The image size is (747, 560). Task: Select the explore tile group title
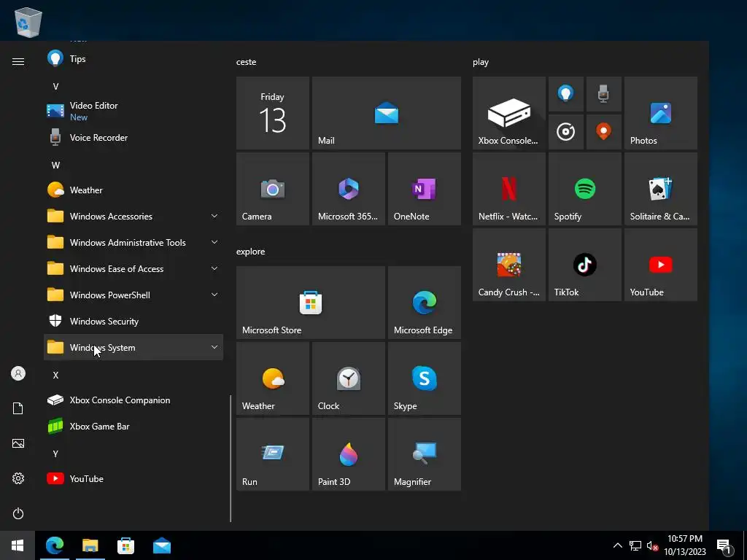tap(251, 252)
